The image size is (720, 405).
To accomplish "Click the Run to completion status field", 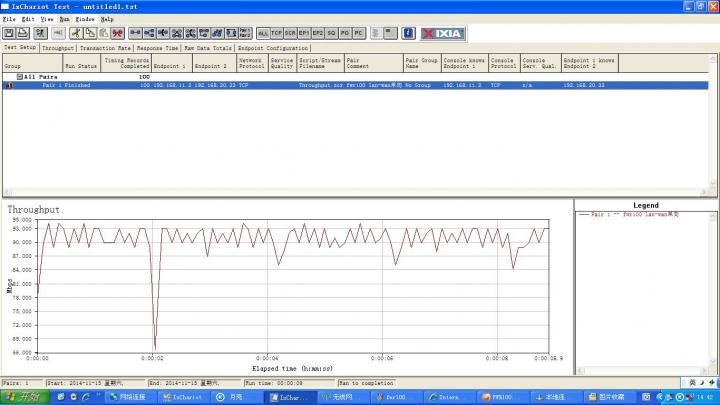I will 366,383.
